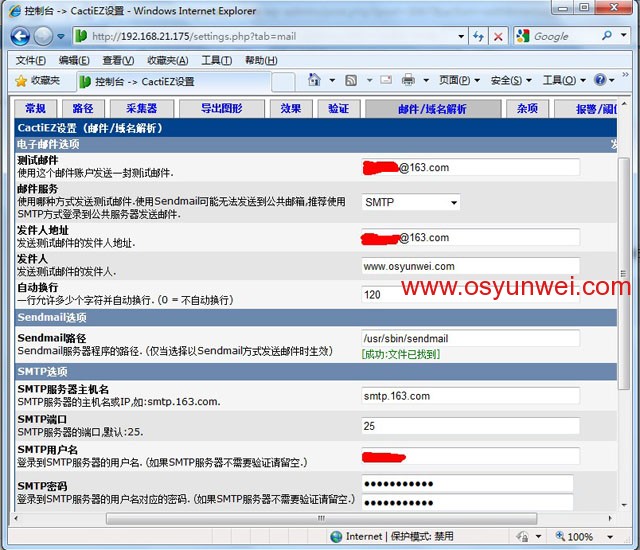
Task: Expand the feeds dropdown arrow
Action: (369, 80)
